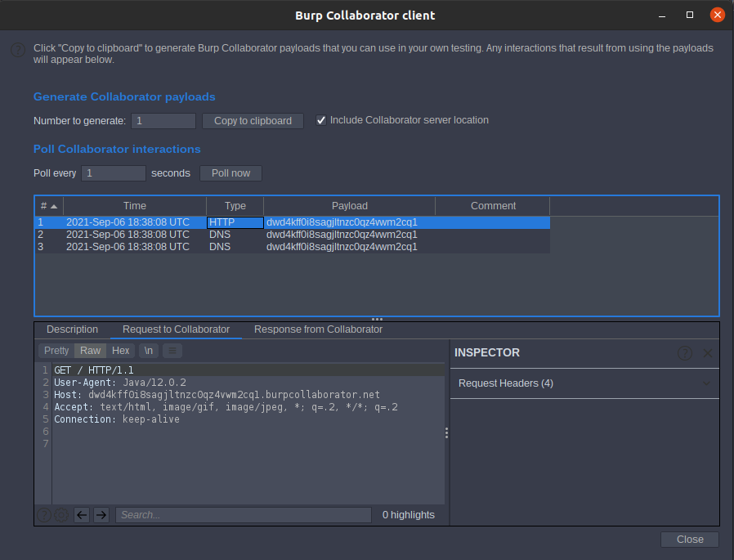Screen dimensions: 734x560
Task: Click the Copy to clipboard button
Action: pos(253,121)
